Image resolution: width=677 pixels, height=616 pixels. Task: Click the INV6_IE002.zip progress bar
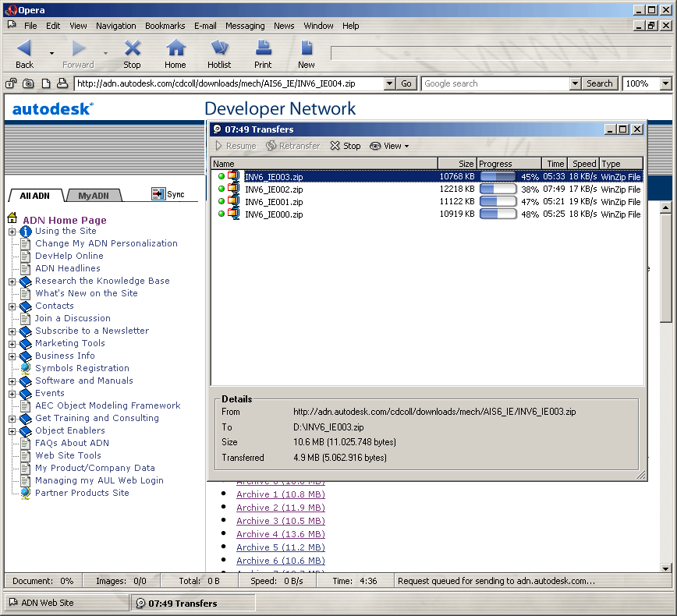pyautogui.click(x=498, y=189)
